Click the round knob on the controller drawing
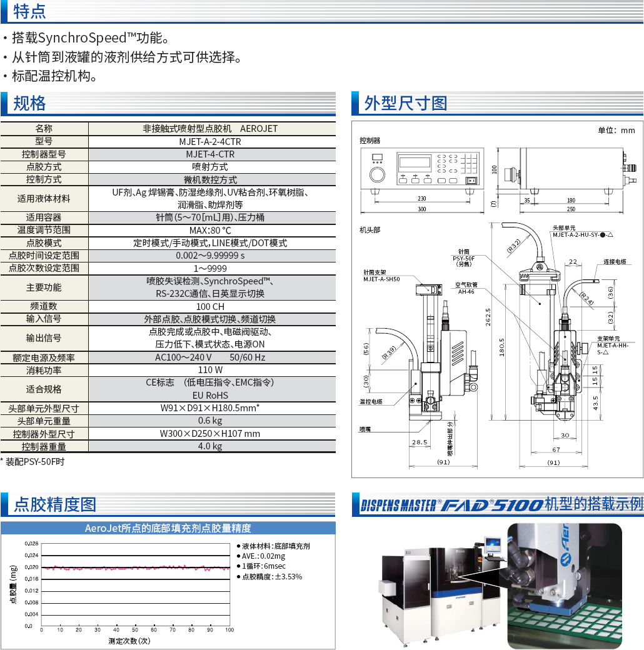Viewport: 644px width, 650px height. tap(377, 174)
